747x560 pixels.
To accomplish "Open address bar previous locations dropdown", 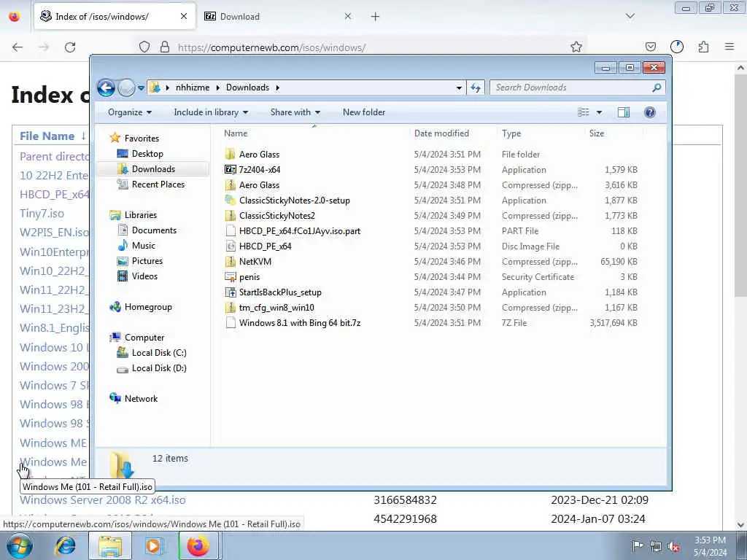I will 459,87.
